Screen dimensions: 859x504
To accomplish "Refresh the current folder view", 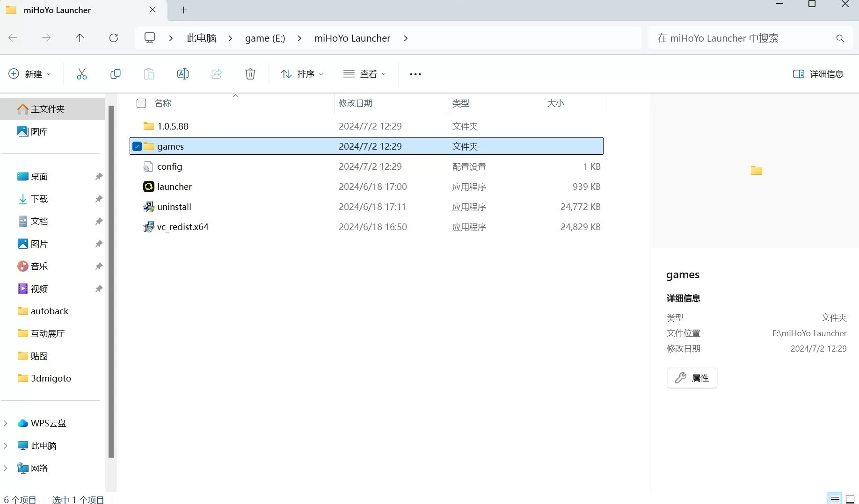I will 114,38.
